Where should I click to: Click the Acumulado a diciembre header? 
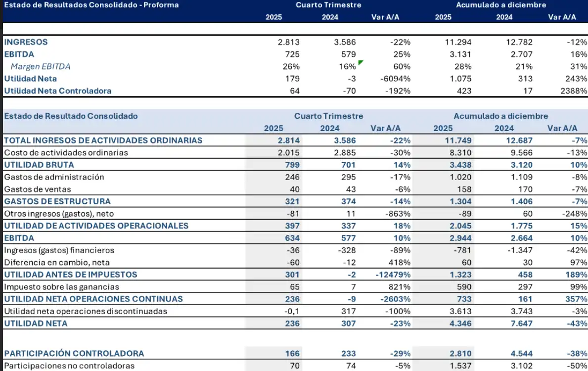501,5
